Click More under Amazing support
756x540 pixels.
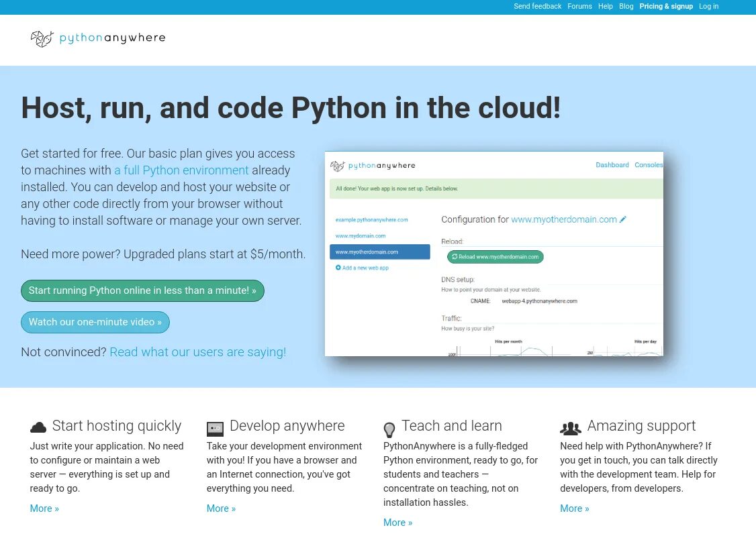(x=574, y=508)
